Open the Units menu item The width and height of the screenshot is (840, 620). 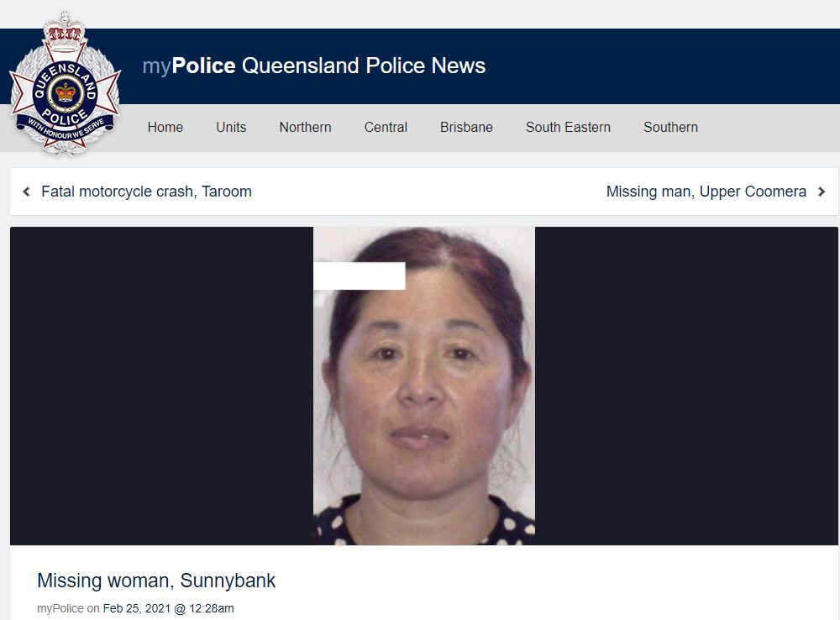[x=231, y=128]
